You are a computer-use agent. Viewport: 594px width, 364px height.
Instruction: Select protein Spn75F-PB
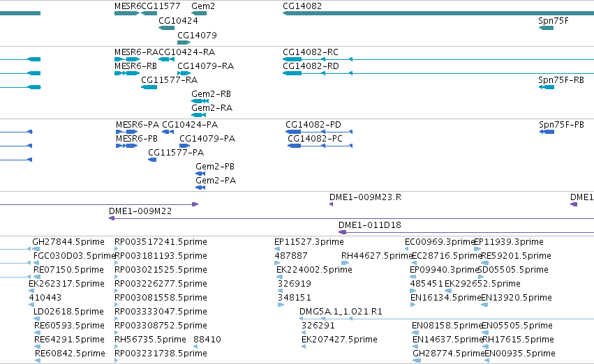coord(561,125)
